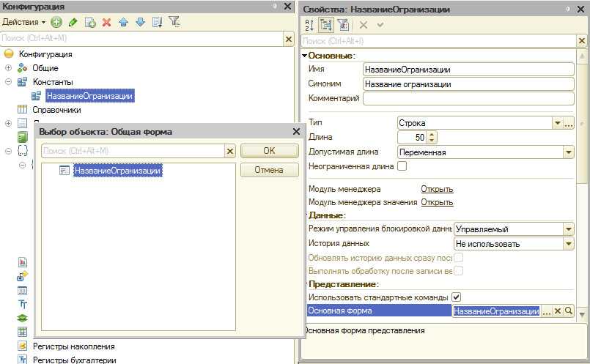The width and height of the screenshot is (590, 364).
Task: Click the Регистры бухгалтерии icon in the tree
Action: [22, 359]
